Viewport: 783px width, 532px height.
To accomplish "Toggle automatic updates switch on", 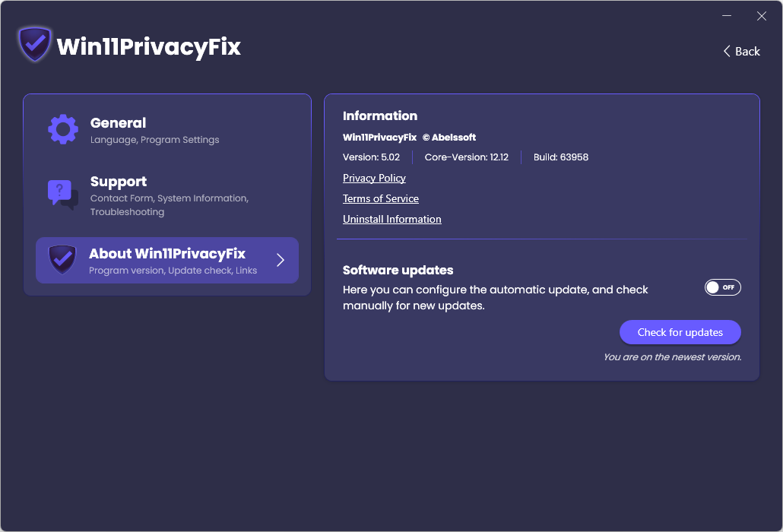I will [723, 287].
